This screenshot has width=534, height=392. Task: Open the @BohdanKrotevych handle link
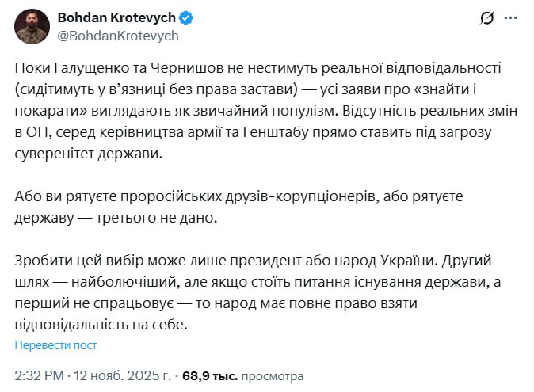(x=117, y=35)
